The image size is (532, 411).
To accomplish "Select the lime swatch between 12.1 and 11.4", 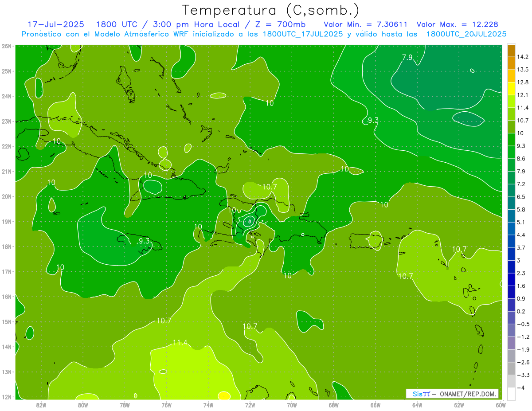I will tap(511, 101).
